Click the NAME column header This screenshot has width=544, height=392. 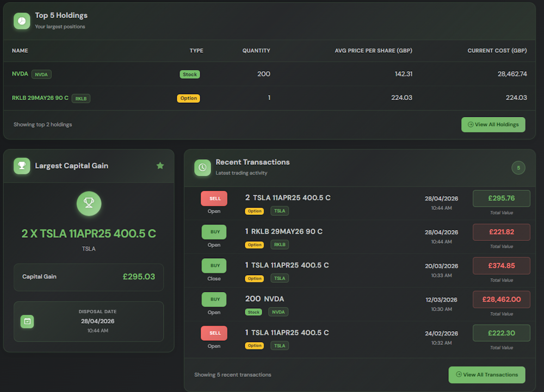tap(20, 51)
